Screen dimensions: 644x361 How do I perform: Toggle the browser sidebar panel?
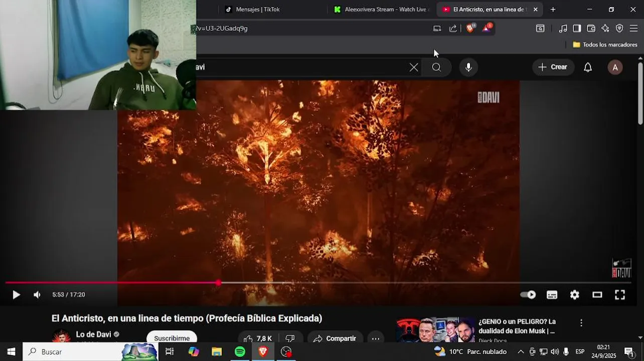[x=577, y=29]
